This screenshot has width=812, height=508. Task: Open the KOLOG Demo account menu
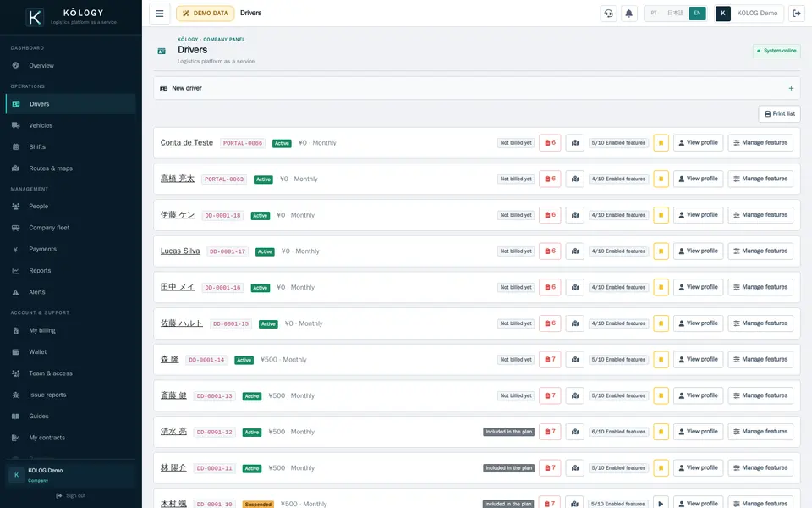point(749,14)
